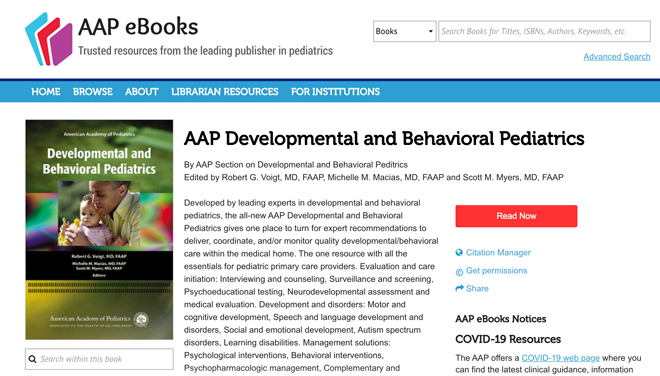Click the Search within this book field

pyautogui.click(x=99, y=359)
